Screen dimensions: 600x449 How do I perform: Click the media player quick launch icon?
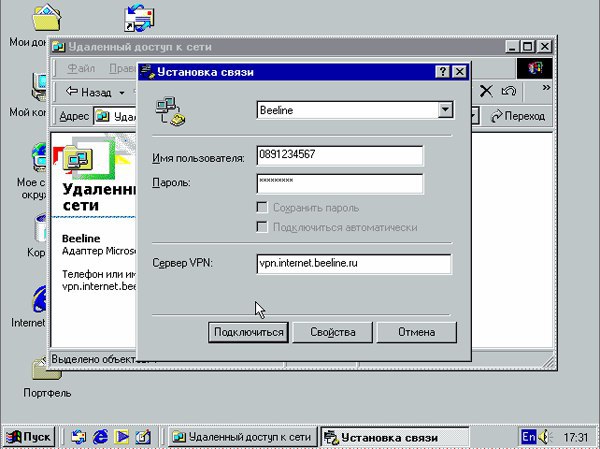(122, 437)
